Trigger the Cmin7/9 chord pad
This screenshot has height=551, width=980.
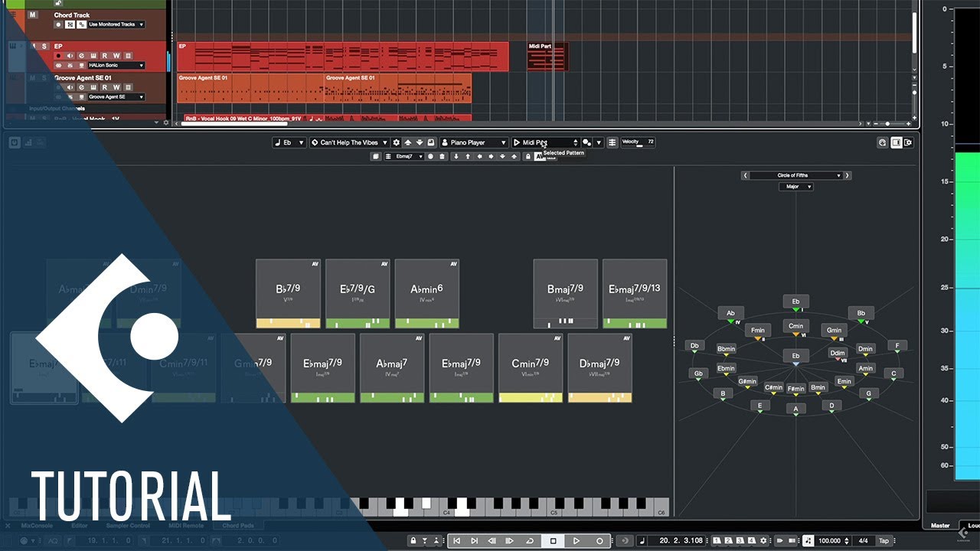click(x=531, y=368)
